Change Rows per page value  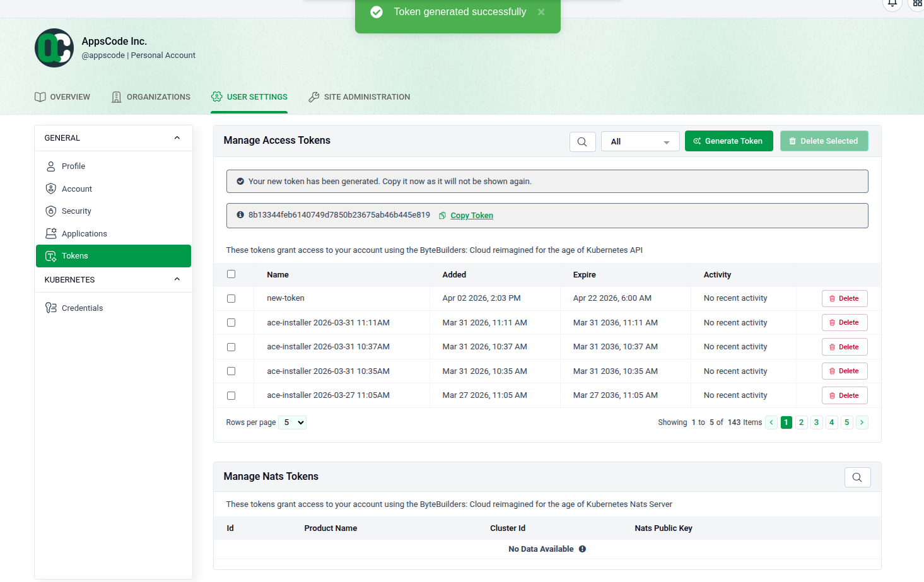(292, 422)
